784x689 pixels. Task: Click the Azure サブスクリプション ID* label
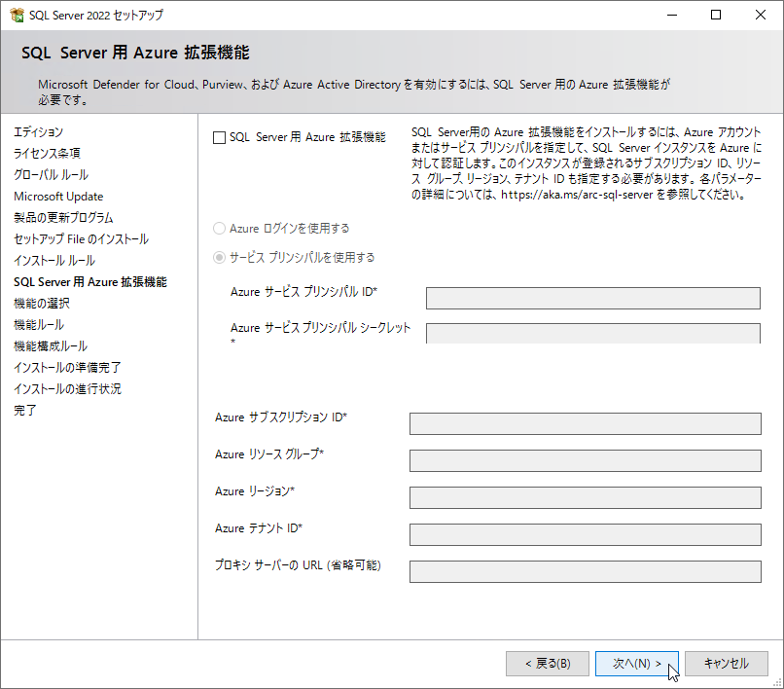[281, 417]
